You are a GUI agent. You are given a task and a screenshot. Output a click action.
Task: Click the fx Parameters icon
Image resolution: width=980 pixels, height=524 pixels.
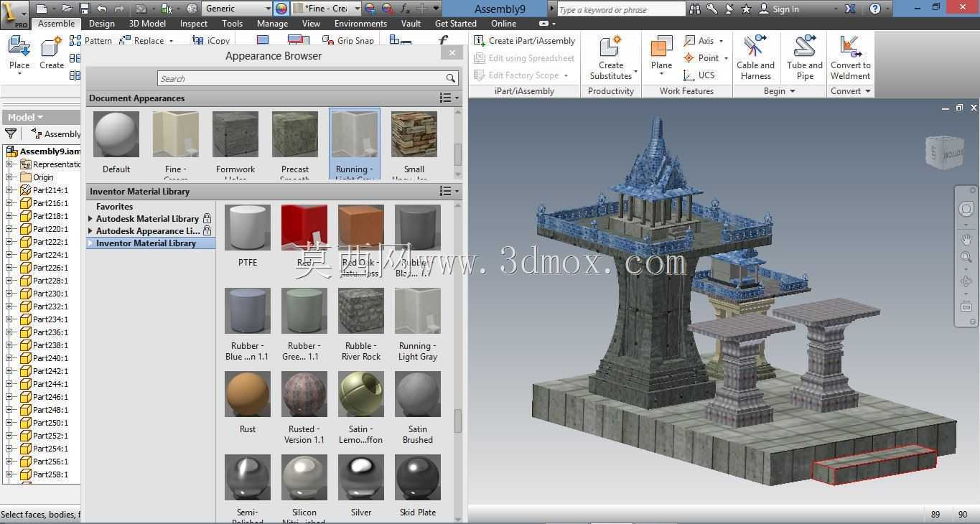[405, 9]
